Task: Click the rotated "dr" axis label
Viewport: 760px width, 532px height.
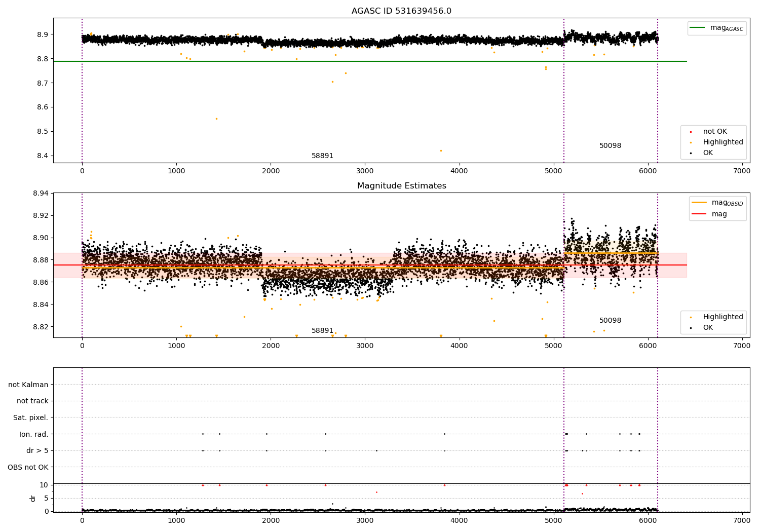Action: [33, 498]
